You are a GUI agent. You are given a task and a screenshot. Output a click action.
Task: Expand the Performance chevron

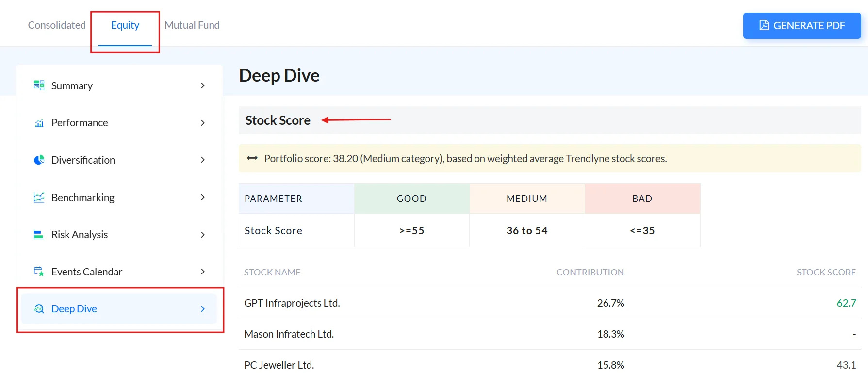203,123
